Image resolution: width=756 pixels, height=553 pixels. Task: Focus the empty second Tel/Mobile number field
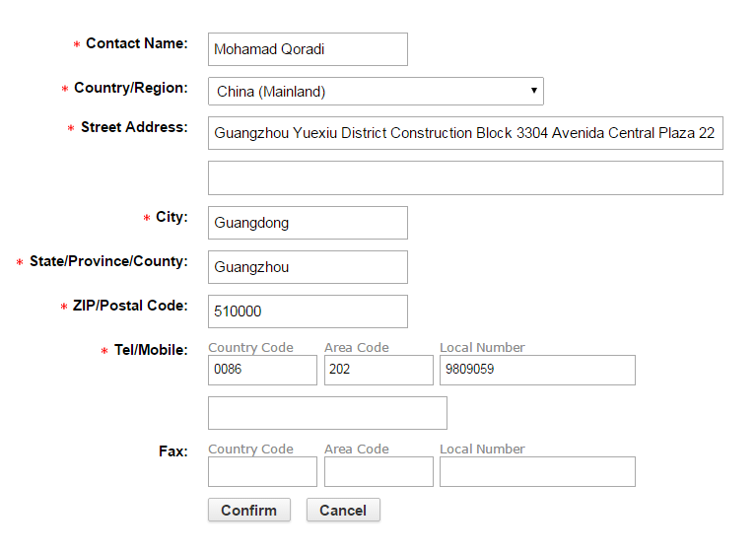click(x=327, y=413)
